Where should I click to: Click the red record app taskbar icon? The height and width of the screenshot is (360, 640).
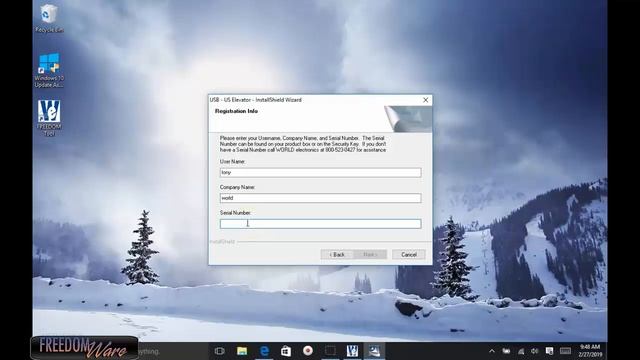[x=308, y=351]
